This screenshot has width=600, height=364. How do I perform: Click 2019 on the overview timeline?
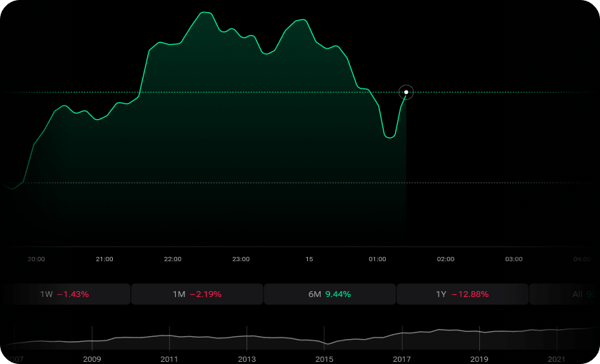(x=479, y=359)
